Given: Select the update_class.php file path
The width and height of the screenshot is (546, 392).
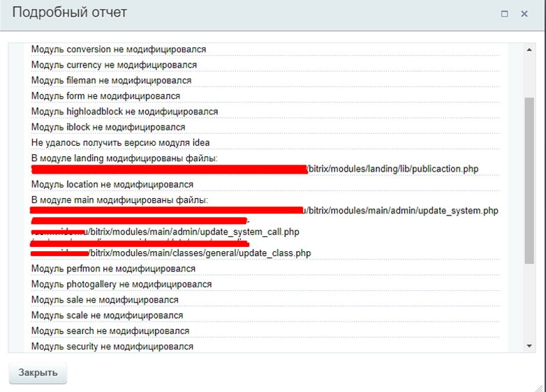Looking at the screenshot, I should click(200, 253).
